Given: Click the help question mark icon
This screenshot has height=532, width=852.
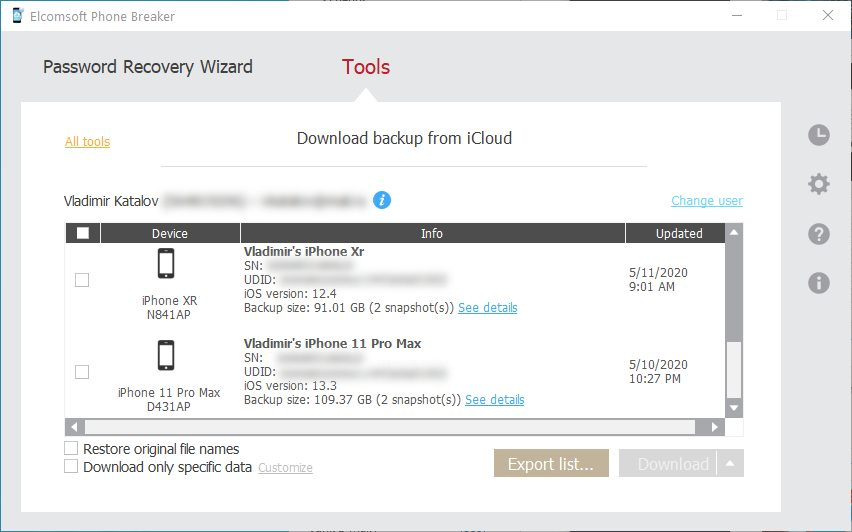Looking at the screenshot, I should 819,234.
